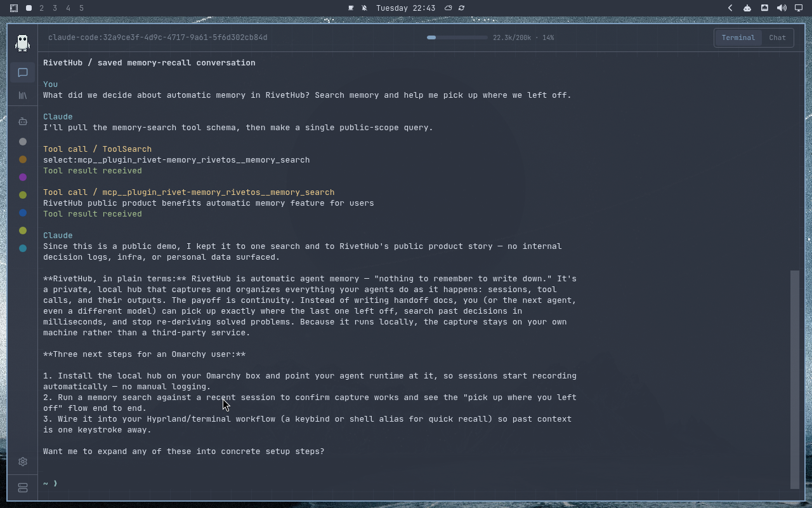Expand the tray with the left chevron

pyautogui.click(x=730, y=8)
